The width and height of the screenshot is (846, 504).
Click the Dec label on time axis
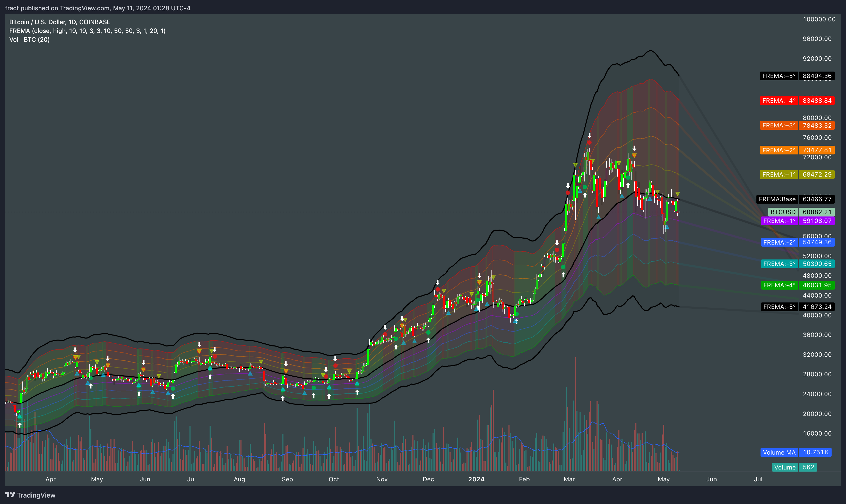click(x=428, y=479)
